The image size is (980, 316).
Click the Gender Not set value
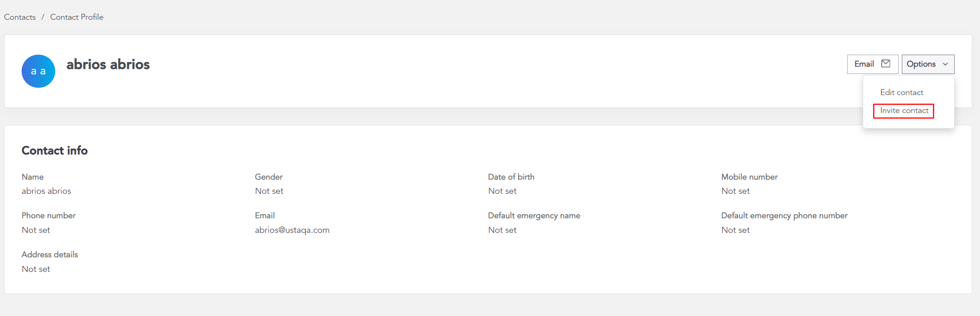click(269, 191)
